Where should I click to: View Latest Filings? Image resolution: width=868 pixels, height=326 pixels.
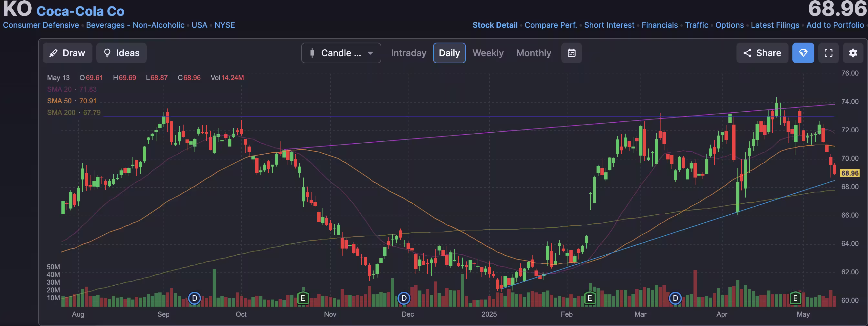pos(775,25)
